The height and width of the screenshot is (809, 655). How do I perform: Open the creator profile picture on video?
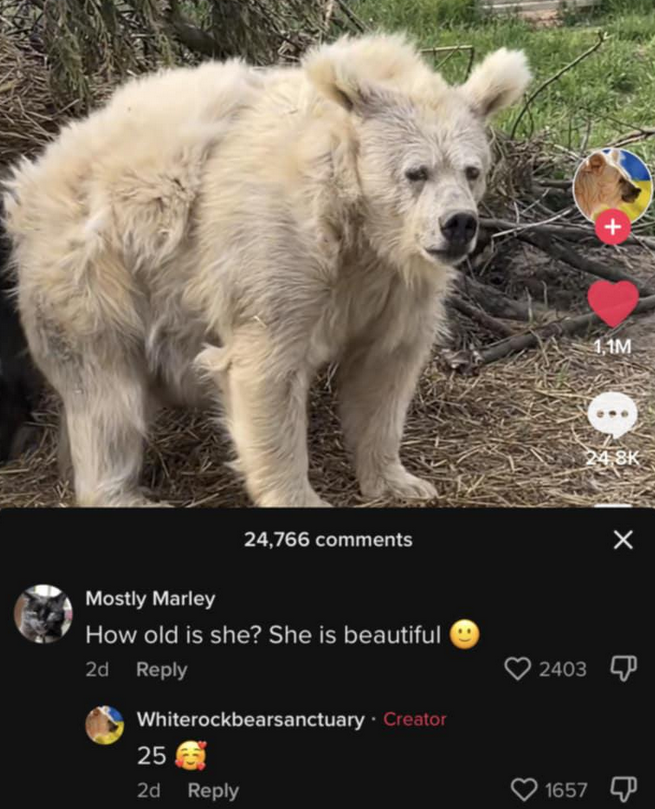[613, 186]
